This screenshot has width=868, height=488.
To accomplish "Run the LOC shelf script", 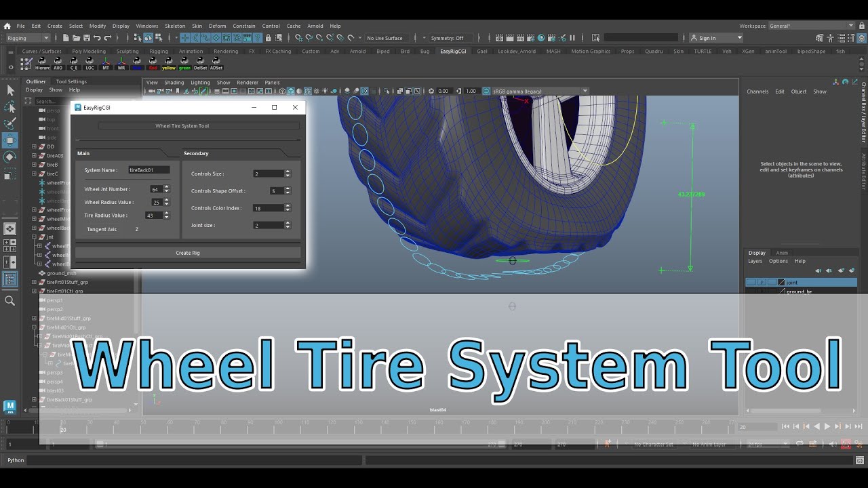I will click(x=90, y=64).
